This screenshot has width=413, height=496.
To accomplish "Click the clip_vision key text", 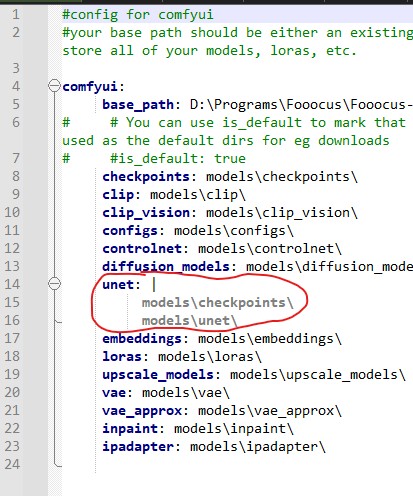I will (x=146, y=213).
